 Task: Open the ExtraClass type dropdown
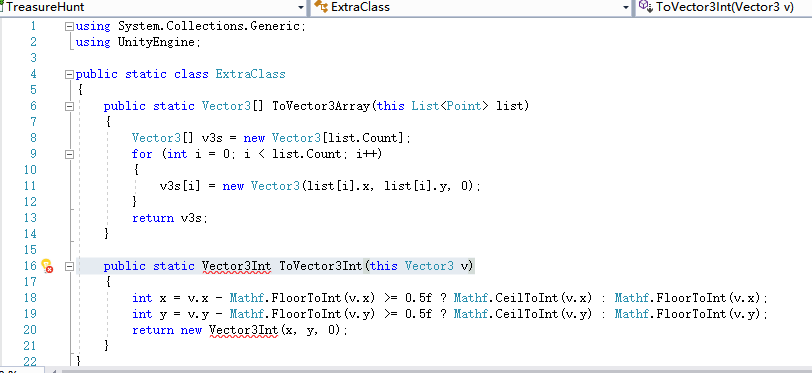[471, 7]
